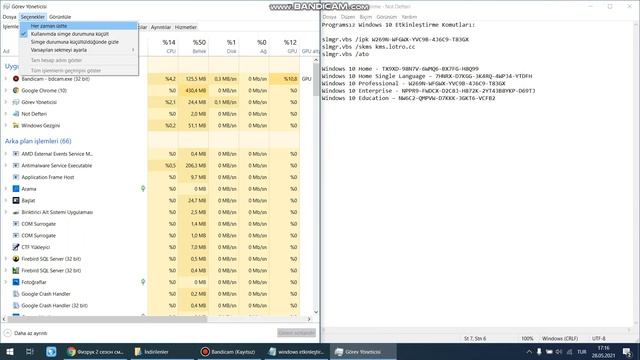This screenshot has height=360, width=640.
Task: Expand the Windows Gezgini process row
Action: click(6, 125)
